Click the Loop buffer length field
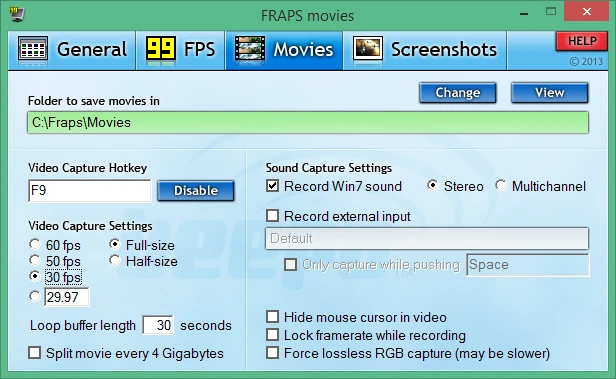The image size is (616, 379). point(158,325)
